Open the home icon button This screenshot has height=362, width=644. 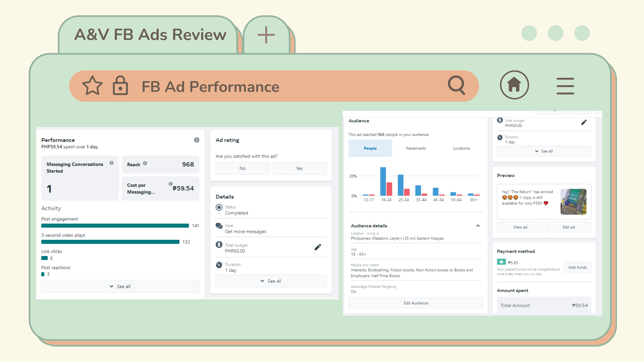tap(514, 85)
